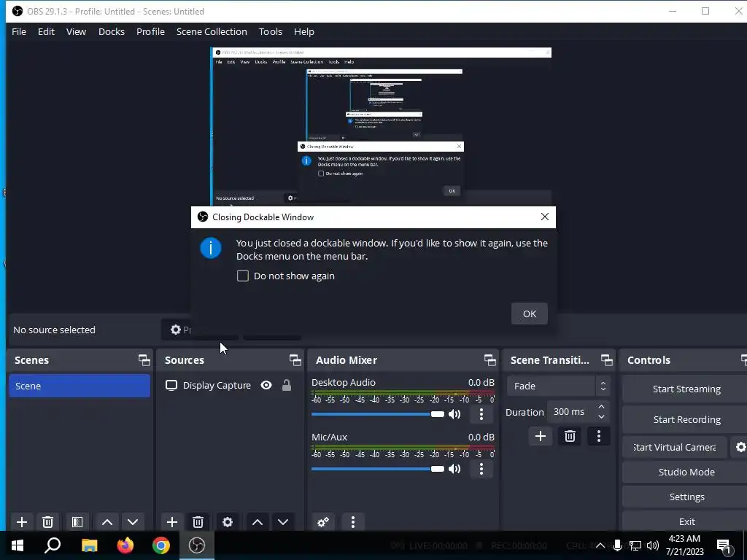Launch Firefox from the taskbar
This screenshot has width=747, height=560.
pos(125,545)
